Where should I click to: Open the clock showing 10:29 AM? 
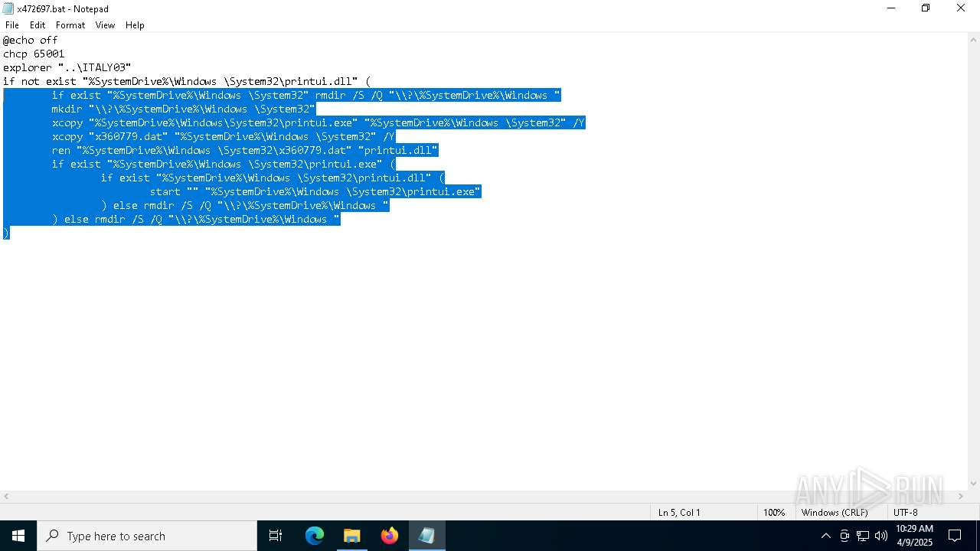(x=914, y=536)
